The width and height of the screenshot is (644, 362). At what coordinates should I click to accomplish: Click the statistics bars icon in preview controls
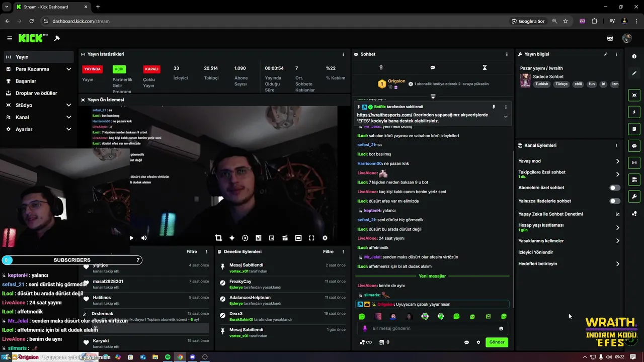tap(259, 238)
